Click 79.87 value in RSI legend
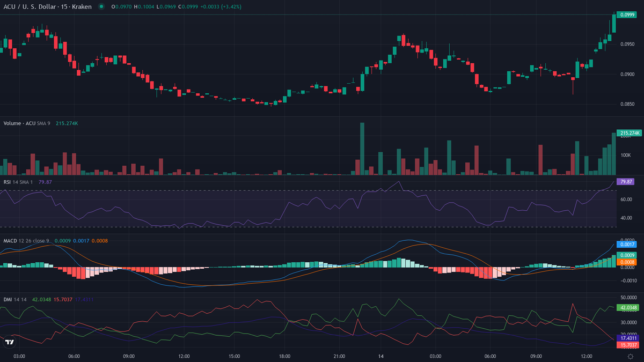The width and height of the screenshot is (644, 362). point(46,182)
